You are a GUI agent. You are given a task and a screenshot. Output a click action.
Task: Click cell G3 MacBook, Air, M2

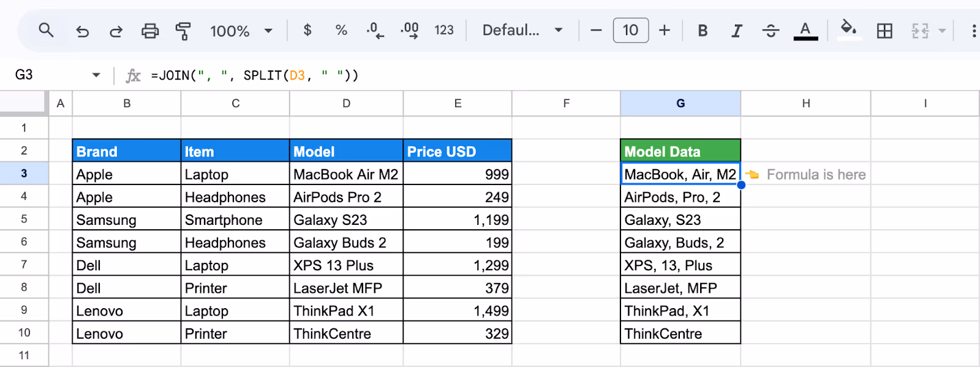(680, 174)
